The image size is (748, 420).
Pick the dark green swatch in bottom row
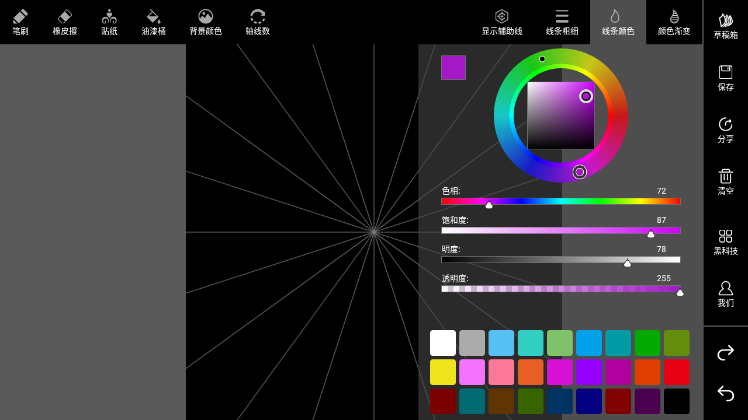(530, 401)
